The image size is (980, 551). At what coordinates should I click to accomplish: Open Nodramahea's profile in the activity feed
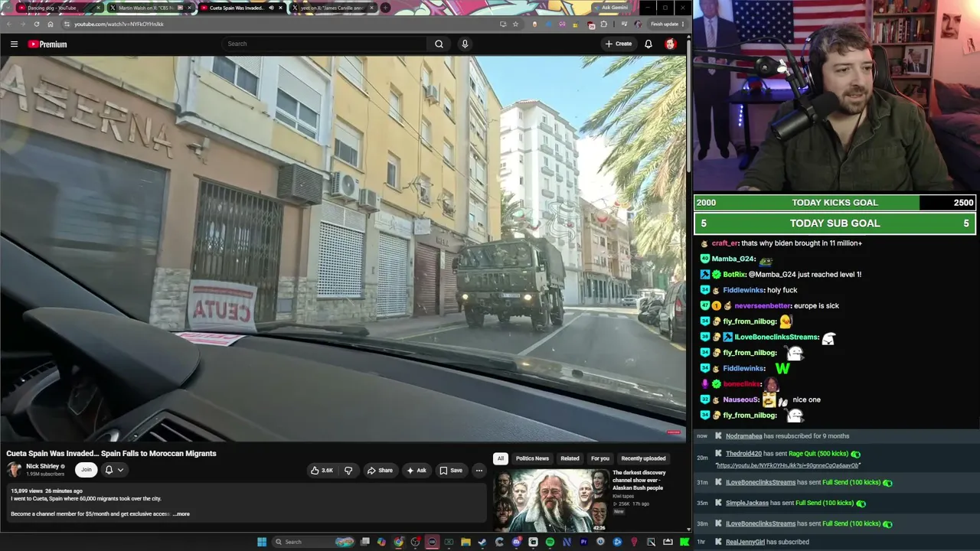click(743, 436)
